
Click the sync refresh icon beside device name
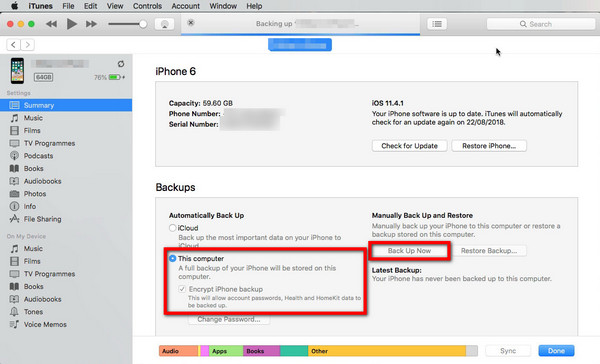pos(121,64)
